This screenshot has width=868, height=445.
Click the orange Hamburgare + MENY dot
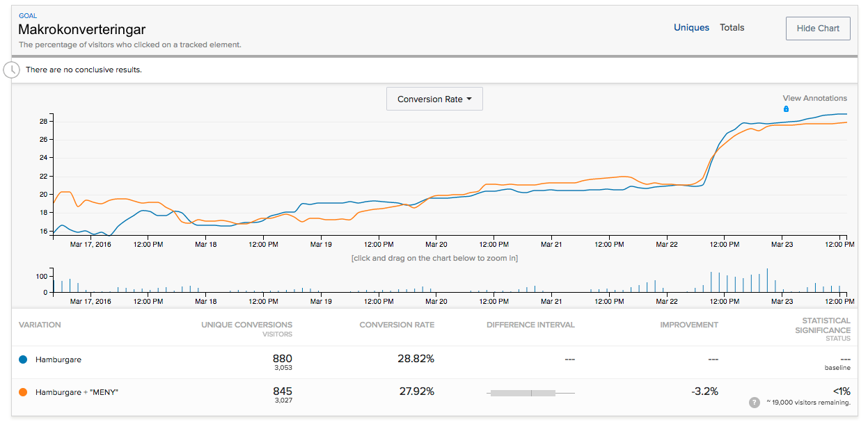click(23, 392)
